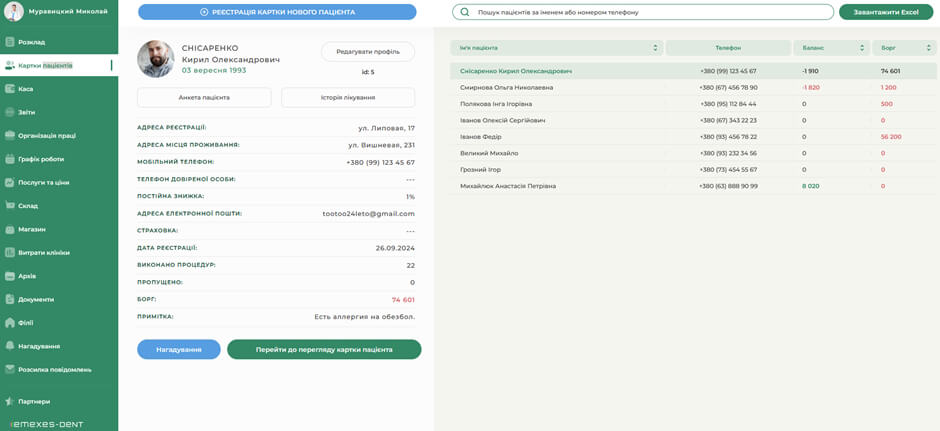Click the Каса cash register icon

click(x=10, y=89)
